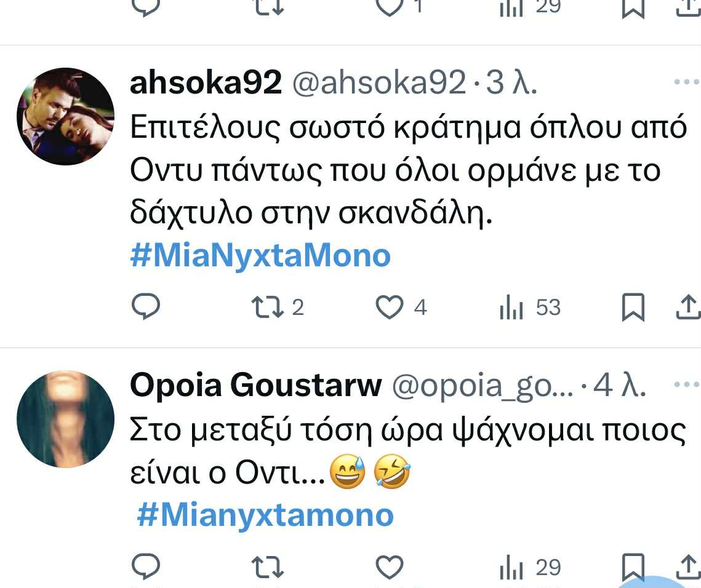Open ahsoka92's profile picture
701x588 pixels.
click(65, 116)
